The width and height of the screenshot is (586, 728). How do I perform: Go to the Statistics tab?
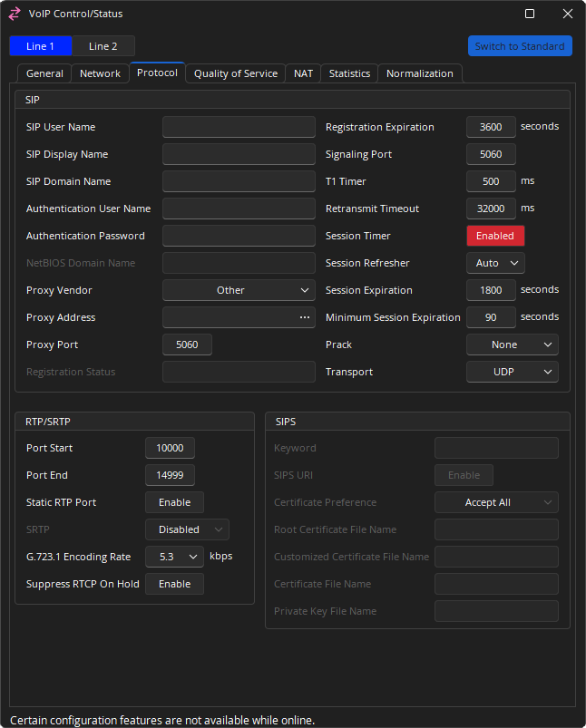click(349, 73)
